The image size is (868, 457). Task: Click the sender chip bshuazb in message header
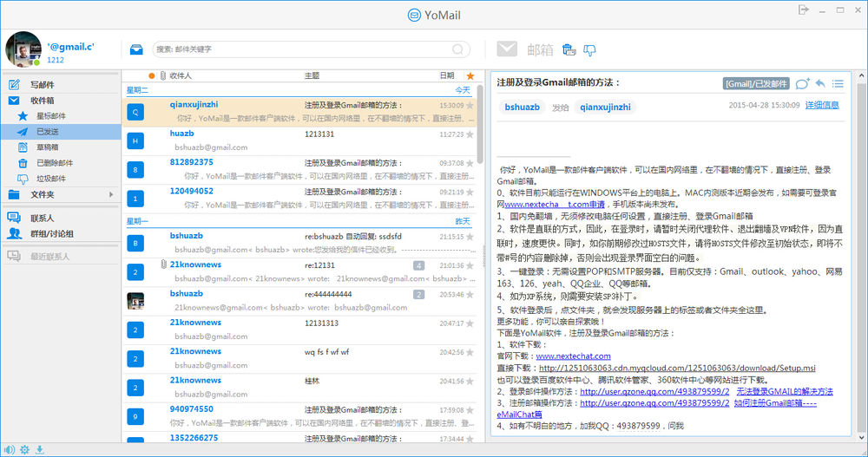(x=522, y=108)
